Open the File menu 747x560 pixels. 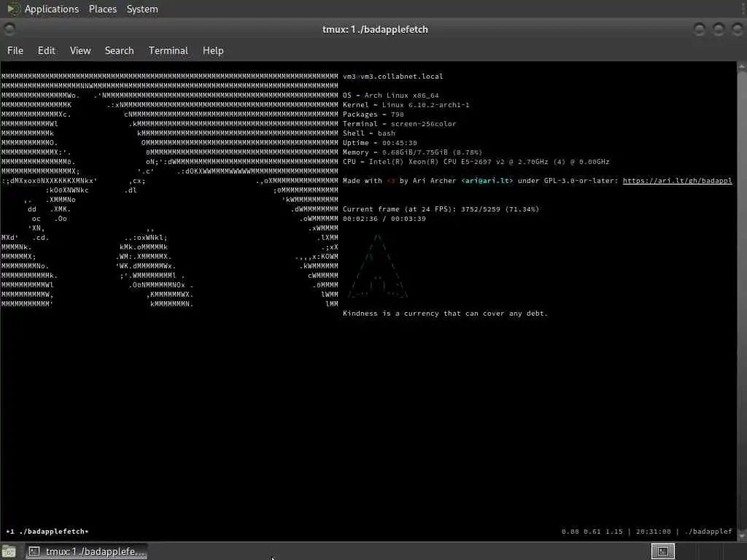tap(15, 50)
